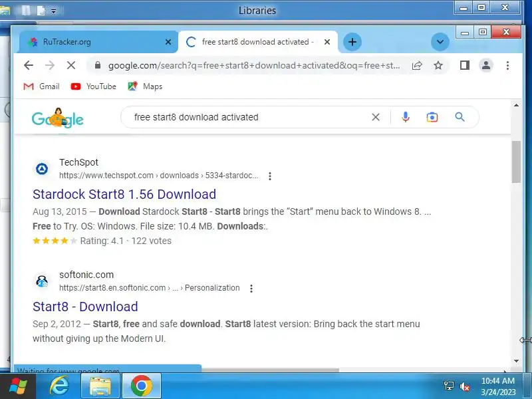Open softonic result options three dots

(x=251, y=288)
